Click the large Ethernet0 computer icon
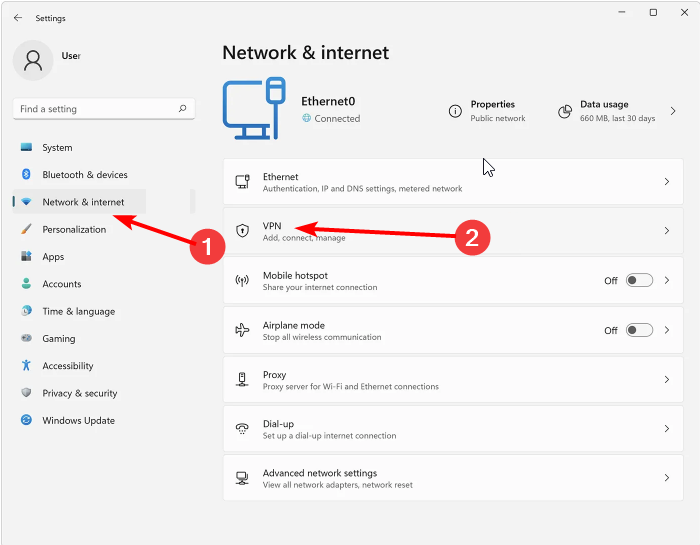This screenshot has height=545, width=700. [254, 108]
